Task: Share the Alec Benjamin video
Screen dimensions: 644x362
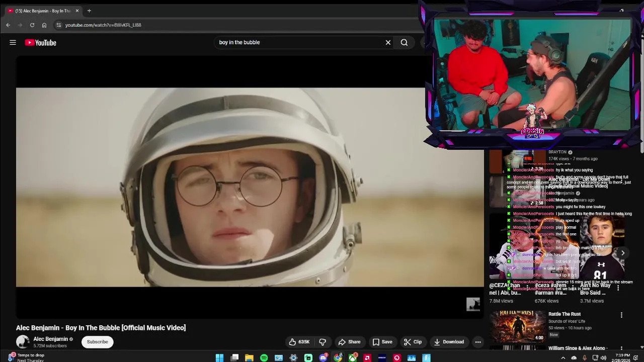Action: coord(349,342)
